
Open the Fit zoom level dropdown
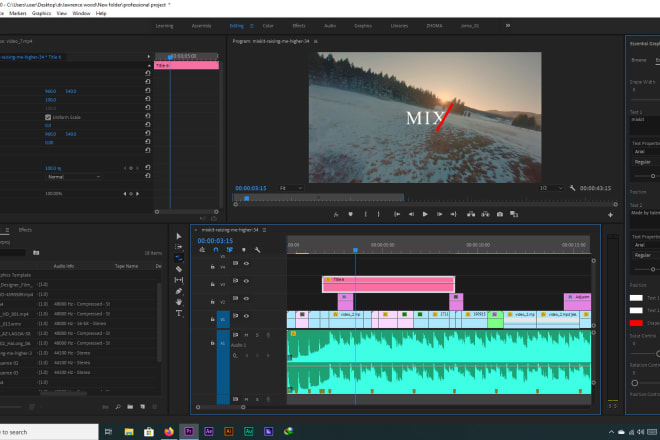coord(290,188)
